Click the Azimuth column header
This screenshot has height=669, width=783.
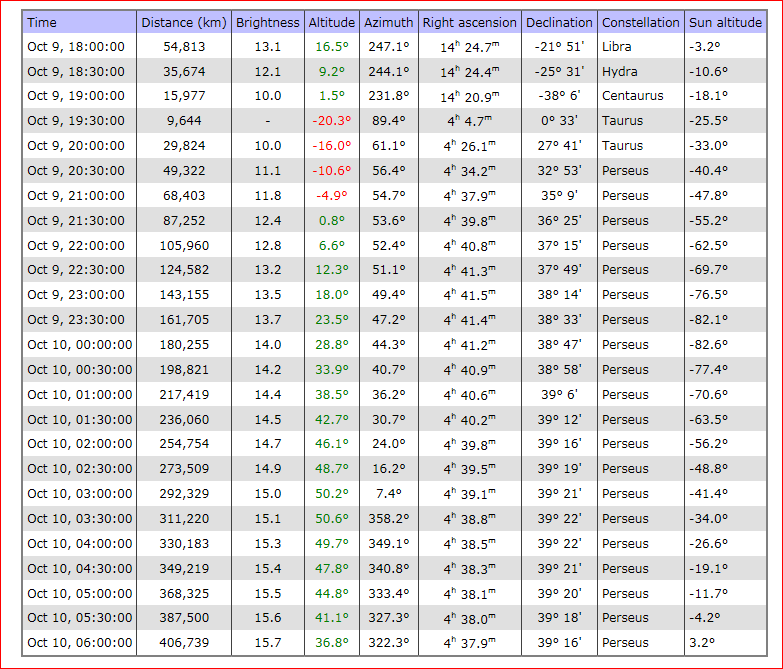click(x=389, y=22)
